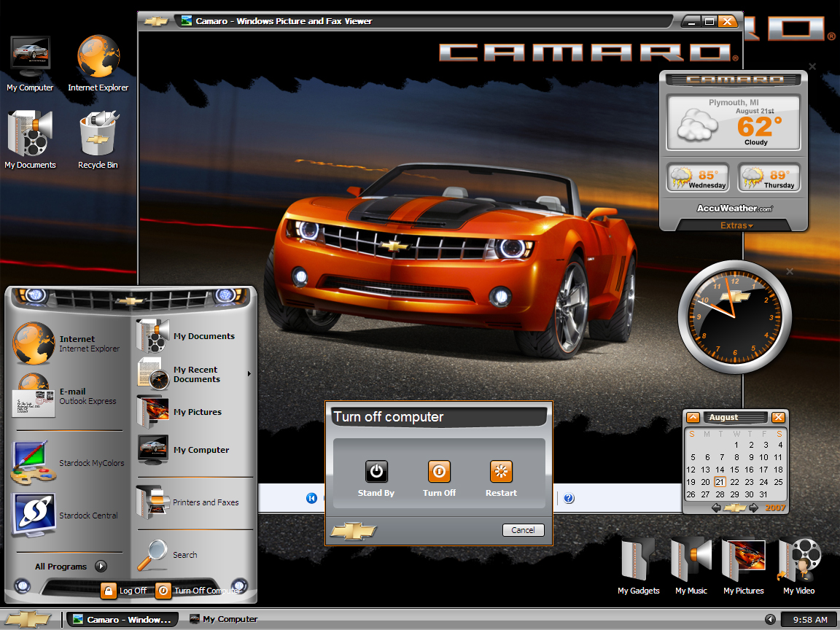Open My Gadgets folder icon
The height and width of the screenshot is (630, 840).
639,567
